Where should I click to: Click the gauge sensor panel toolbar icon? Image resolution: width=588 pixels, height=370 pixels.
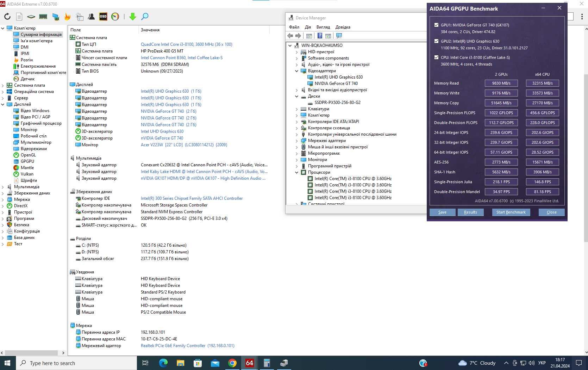point(115,17)
